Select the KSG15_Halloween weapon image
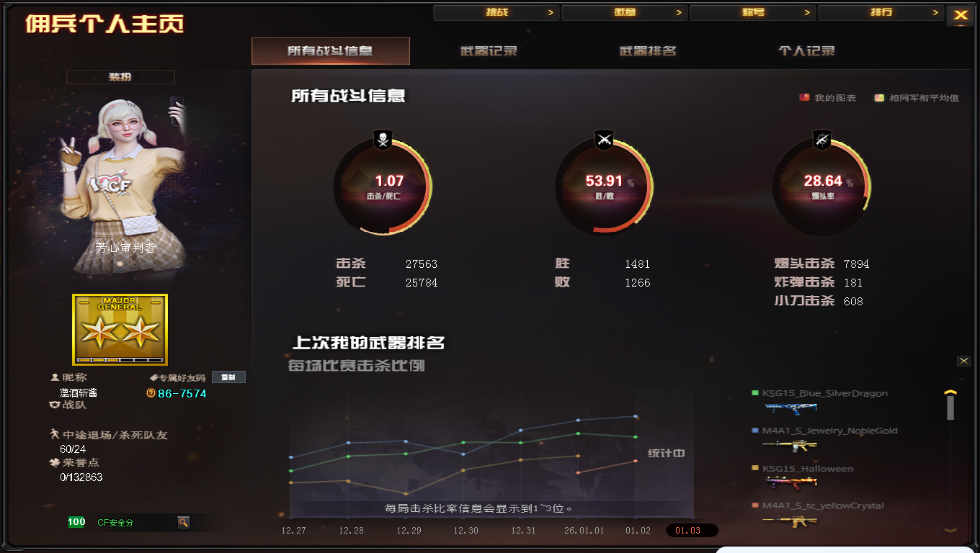Viewport: 980px width, 553px height. click(791, 482)
